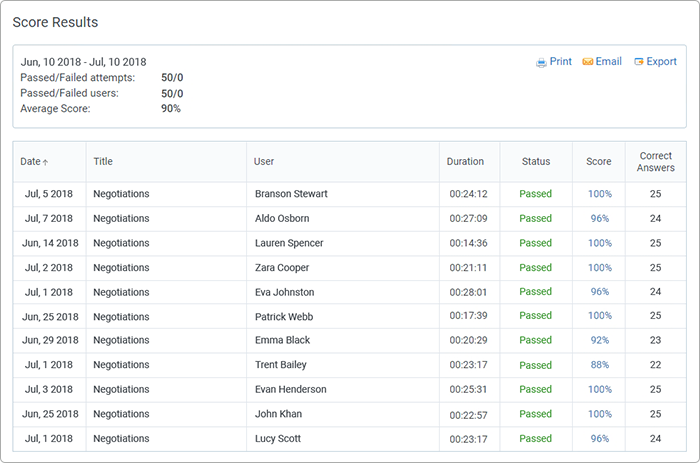Screen dimensions: 700x463
Task: Open Branson Stewart's 100% score
Action: coord(599,194)
